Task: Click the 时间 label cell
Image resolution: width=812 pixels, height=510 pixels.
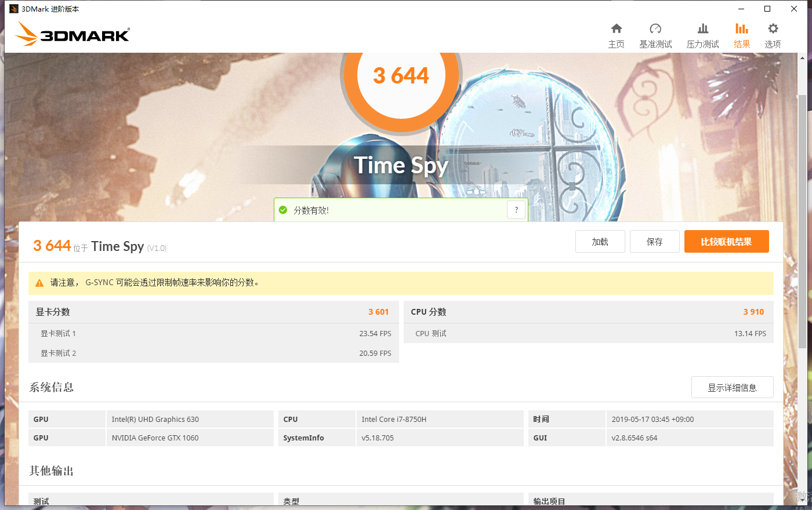Action: (567, 419)
